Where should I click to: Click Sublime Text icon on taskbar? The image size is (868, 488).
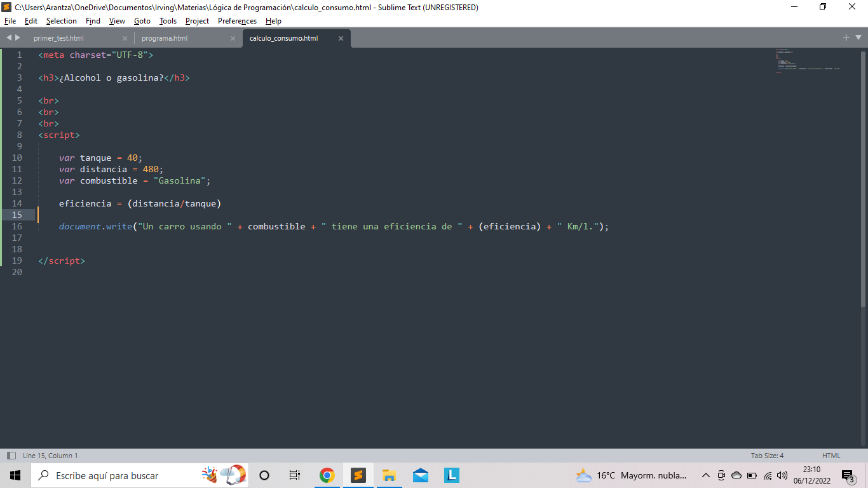coord(358,475)
